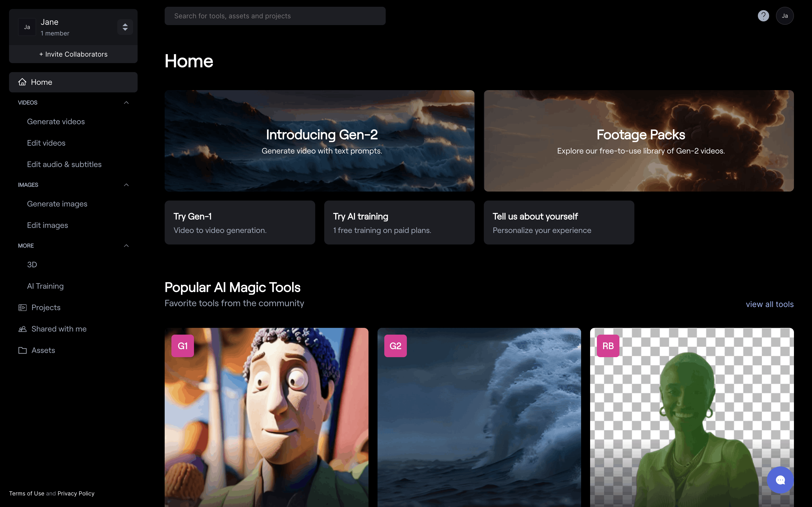Open Shared with me section

coord(59,329)
